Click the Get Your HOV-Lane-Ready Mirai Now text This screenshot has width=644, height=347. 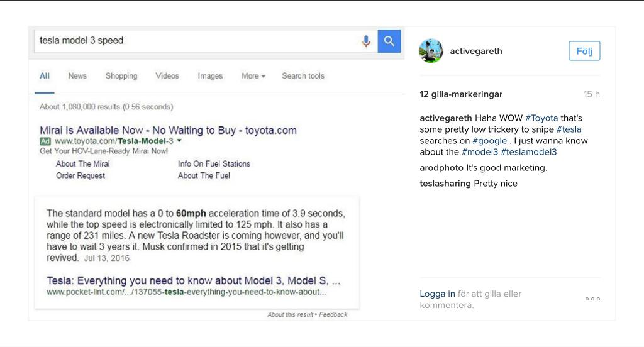click(x=104, y=151)
